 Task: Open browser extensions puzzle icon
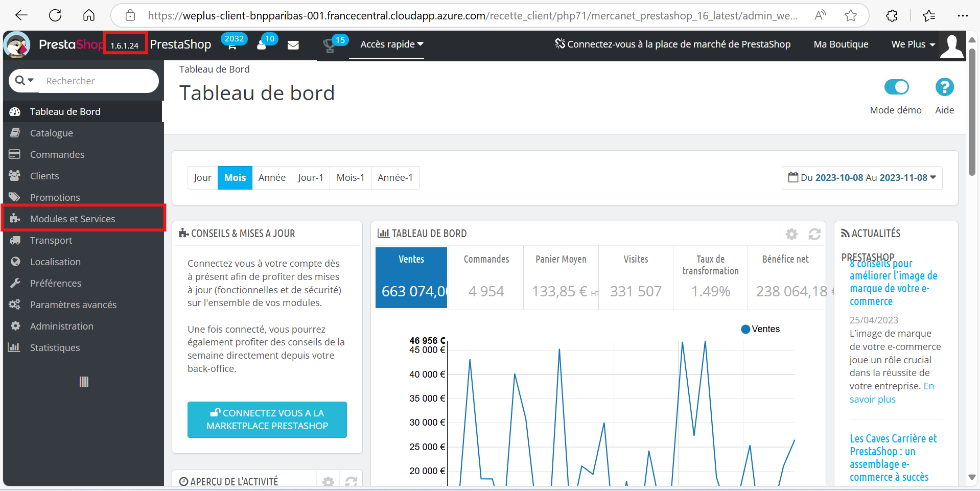pos(892,16)
